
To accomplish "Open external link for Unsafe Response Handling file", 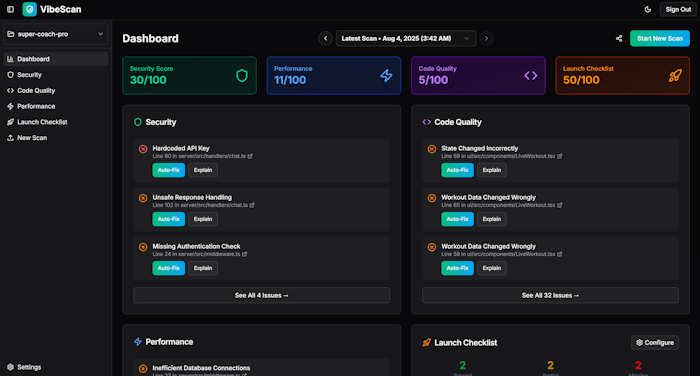I will (x=252, y=205).
